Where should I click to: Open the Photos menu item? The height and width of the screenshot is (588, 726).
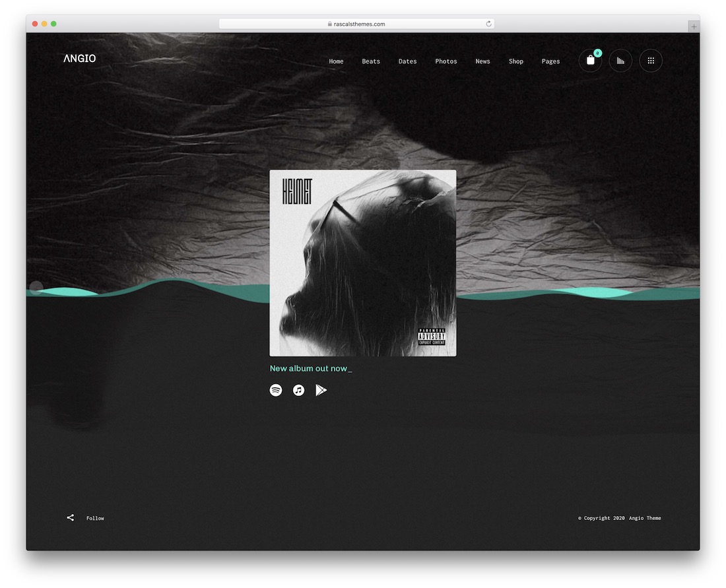click(x=446, y=61)
